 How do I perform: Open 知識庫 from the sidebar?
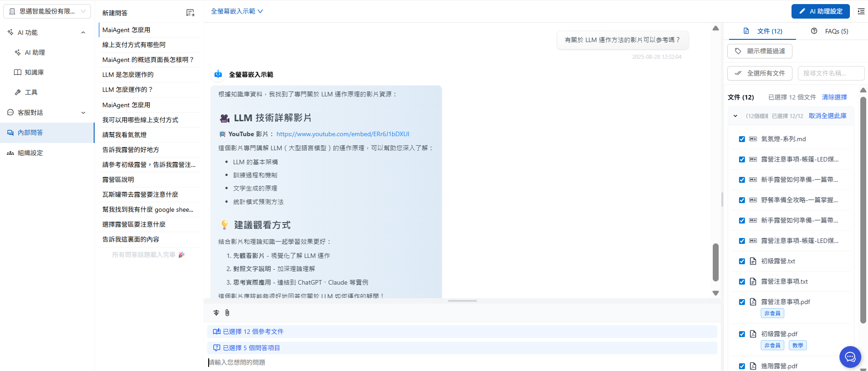pyautogui.click(x=34, y=72)
